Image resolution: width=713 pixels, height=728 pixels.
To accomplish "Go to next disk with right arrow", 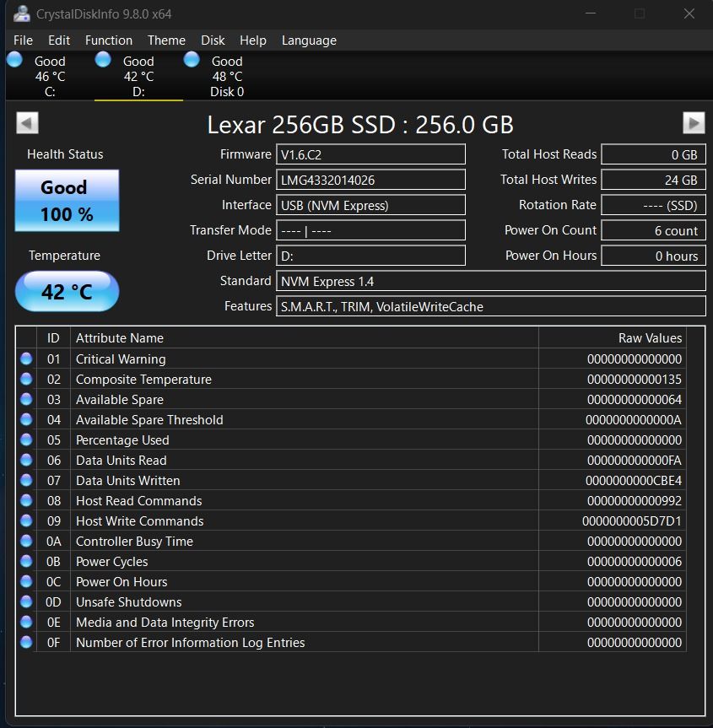I will (x=694, y=123).
